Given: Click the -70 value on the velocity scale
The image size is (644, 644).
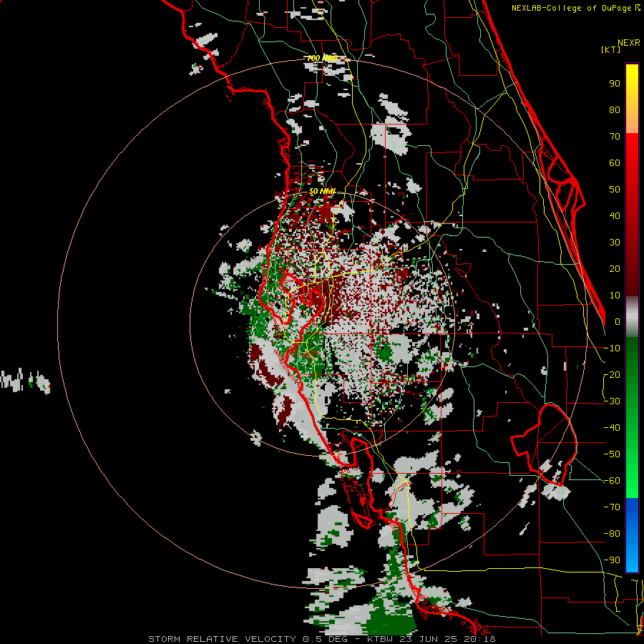Looking at the screenshot, I should (612, 507).
